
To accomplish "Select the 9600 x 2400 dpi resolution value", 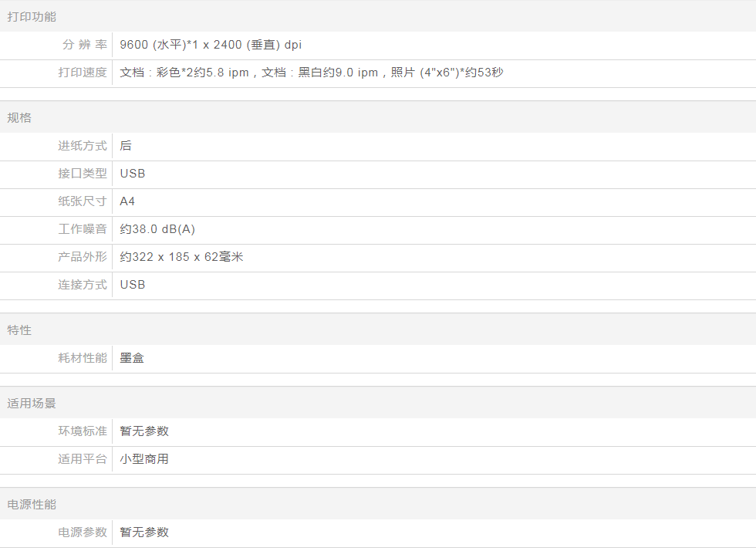I will [211, 45].
